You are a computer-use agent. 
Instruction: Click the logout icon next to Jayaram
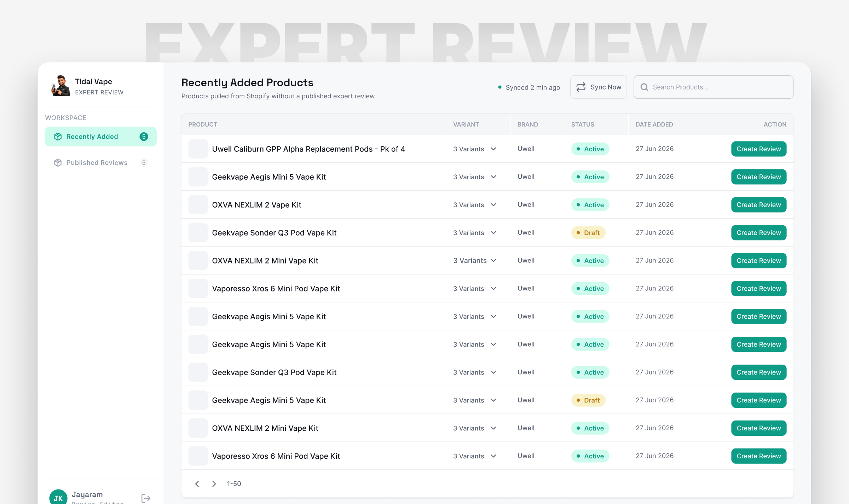[146, 498]
